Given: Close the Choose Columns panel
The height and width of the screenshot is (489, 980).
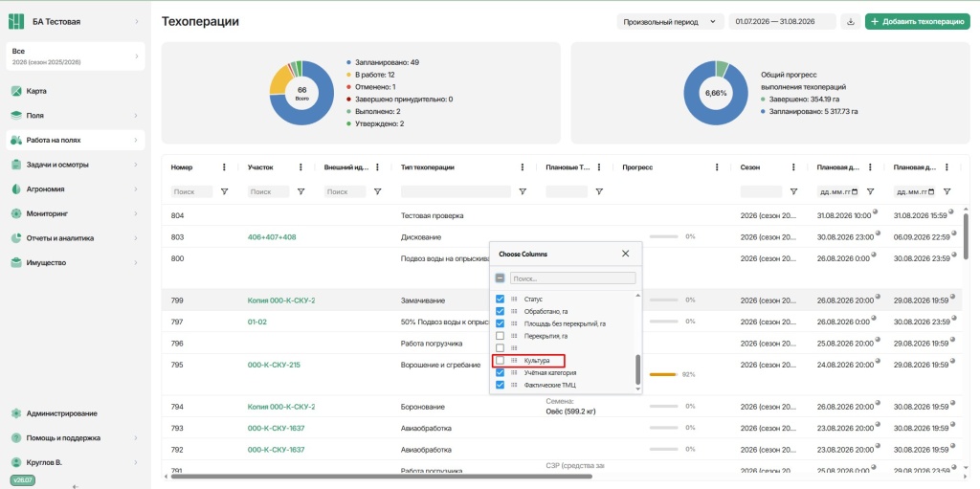Looking at the screenshot, I should click(x=626, y=254).
